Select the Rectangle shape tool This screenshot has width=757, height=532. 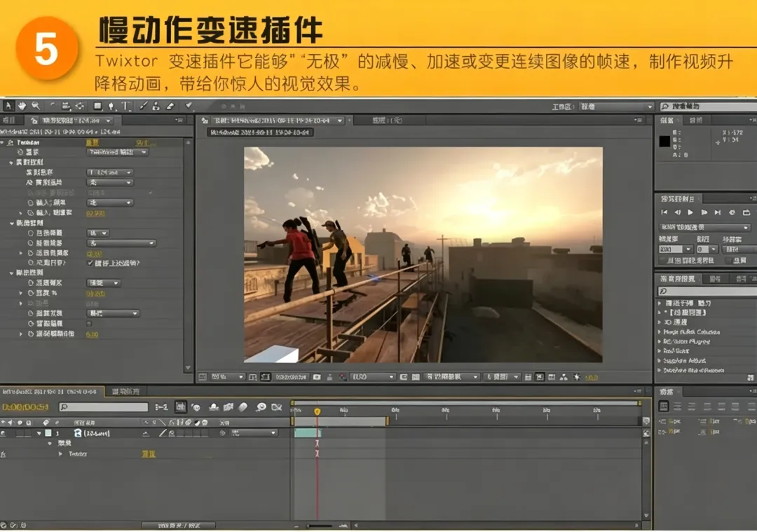(97, 106)
